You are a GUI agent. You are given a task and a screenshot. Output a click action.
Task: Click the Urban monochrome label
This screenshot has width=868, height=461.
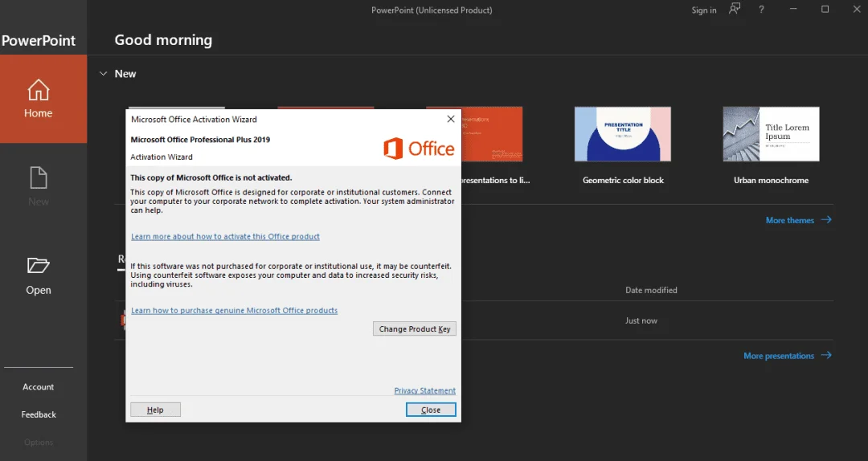tap(771, 181)
